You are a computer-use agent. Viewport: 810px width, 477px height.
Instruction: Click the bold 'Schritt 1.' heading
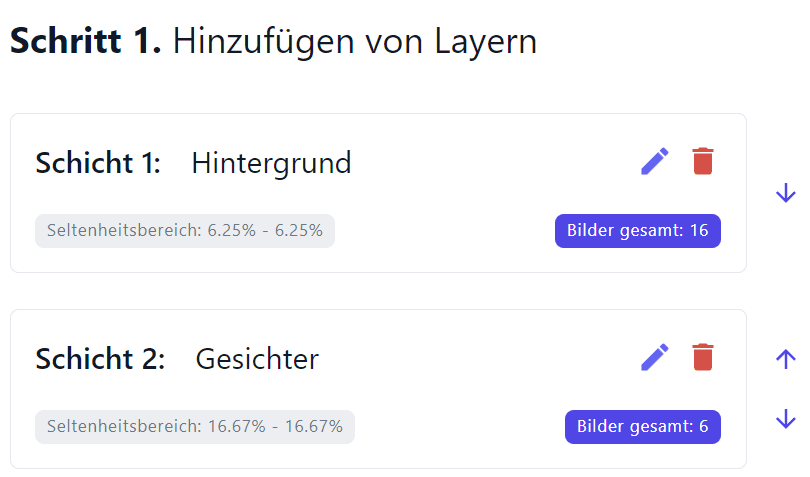point(86,41)
